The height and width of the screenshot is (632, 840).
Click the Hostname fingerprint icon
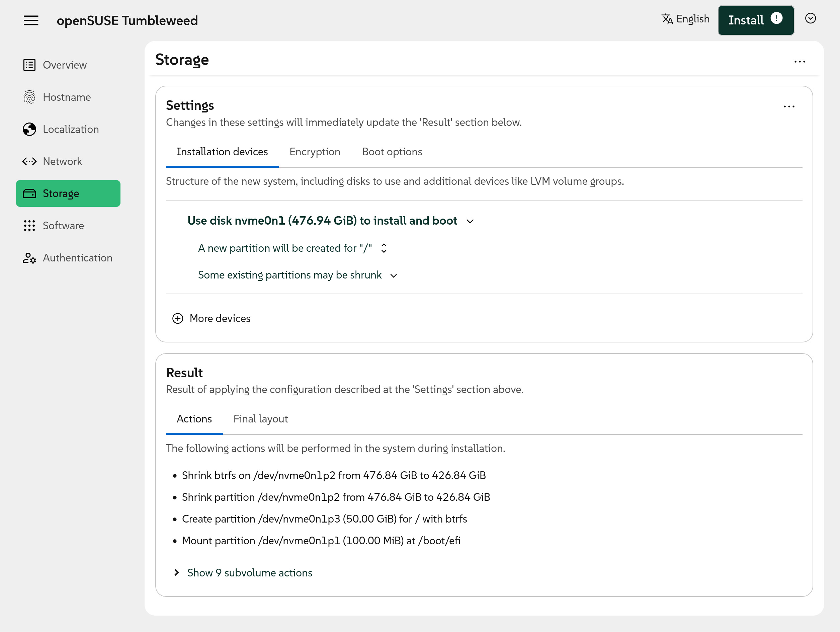point(29,97)
